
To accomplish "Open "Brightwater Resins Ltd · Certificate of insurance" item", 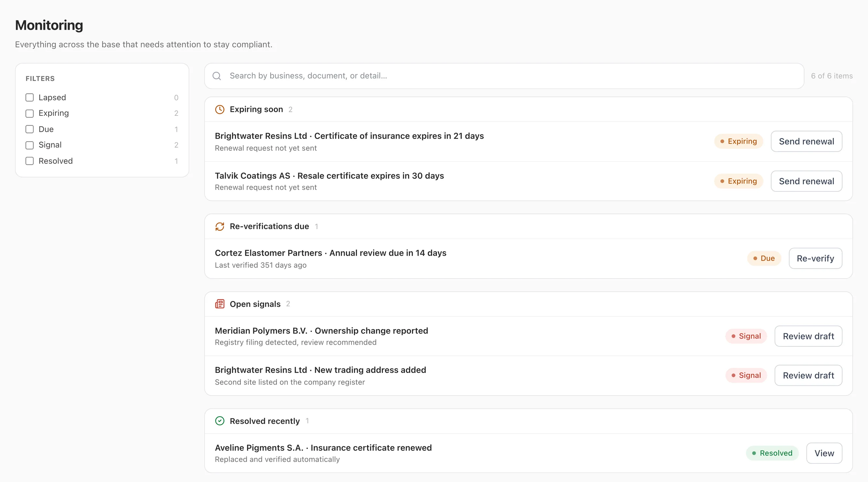I will pos(349,136).
